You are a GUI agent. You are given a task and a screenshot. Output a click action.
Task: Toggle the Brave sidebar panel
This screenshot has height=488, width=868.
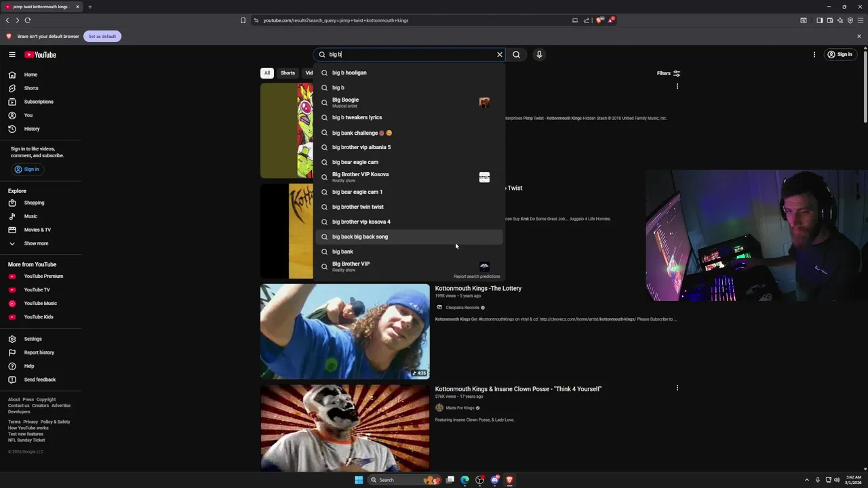coord(819,20)
